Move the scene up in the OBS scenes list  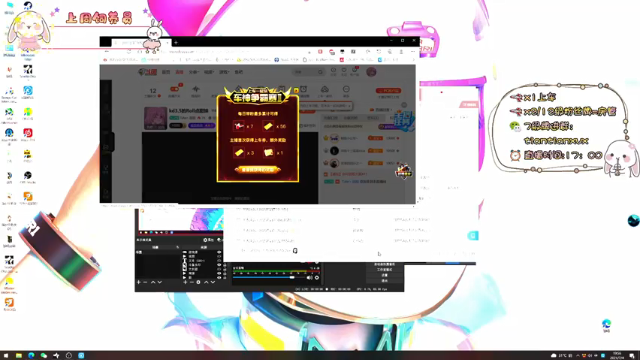click(153, 282)
